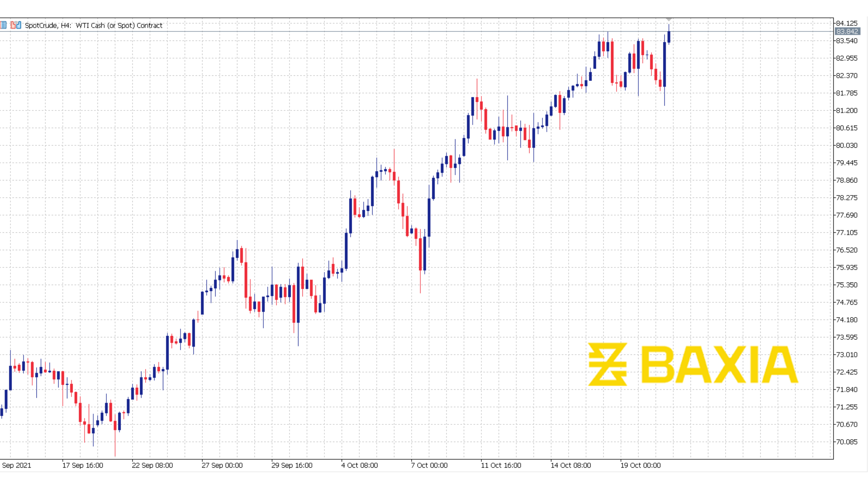Click the 82.370 price axis label
The width and height of the screenshot is (868, 489).
tap(847, 76)
